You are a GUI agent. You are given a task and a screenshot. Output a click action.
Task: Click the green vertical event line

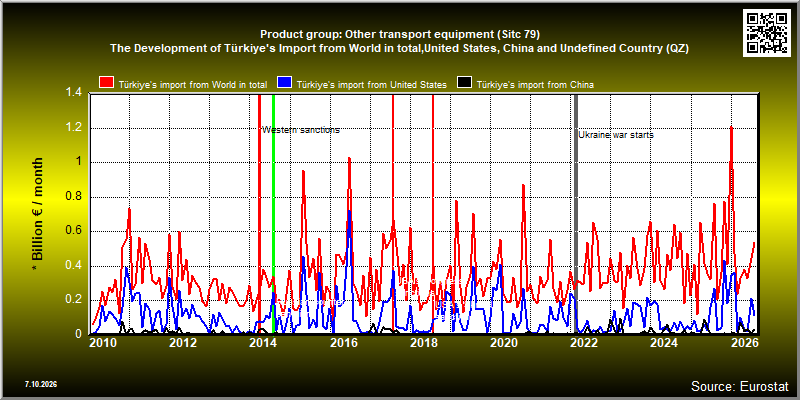(273, 214)
